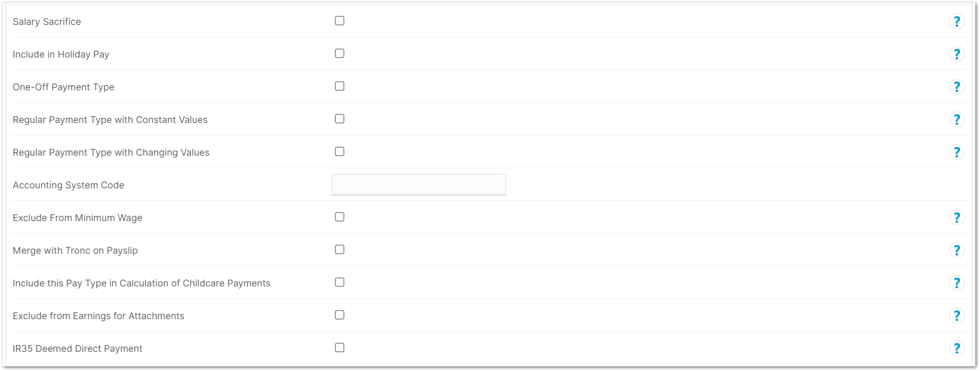Select Regular Payment Type with Changing Values checkbox
Viewport: 980px width, 371px height.
click(x=340, y=152)
